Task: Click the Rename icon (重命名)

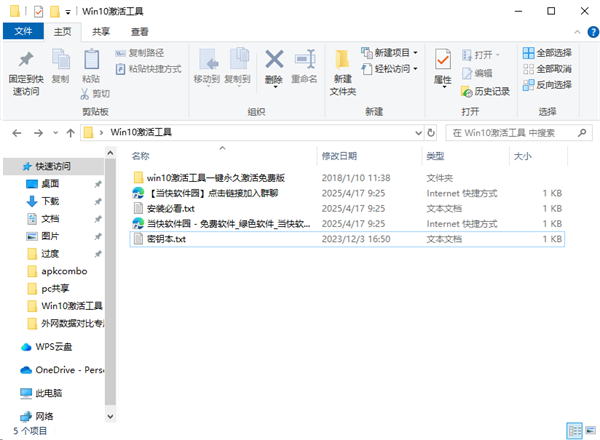Action: [x=305, y=59]
